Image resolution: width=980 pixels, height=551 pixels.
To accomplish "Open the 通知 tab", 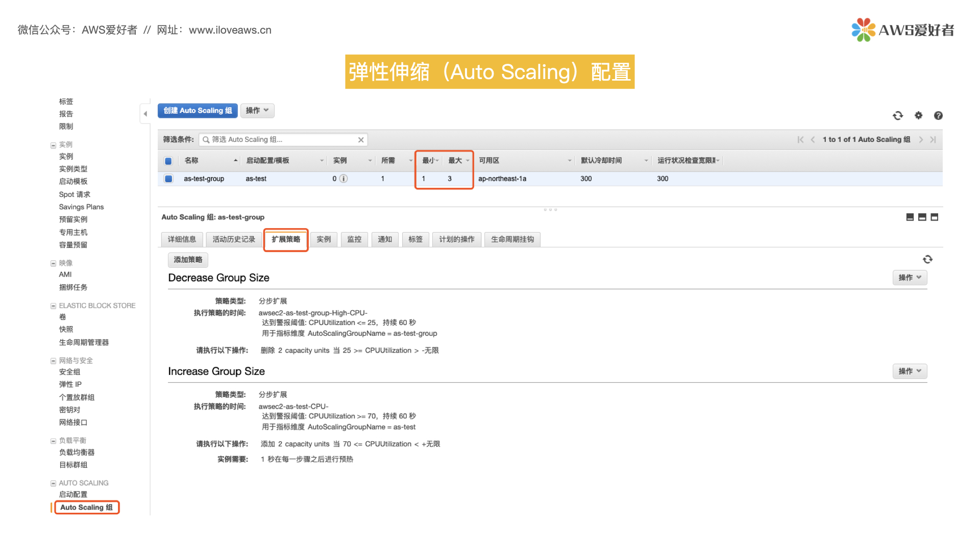I will tap(385, 239).
